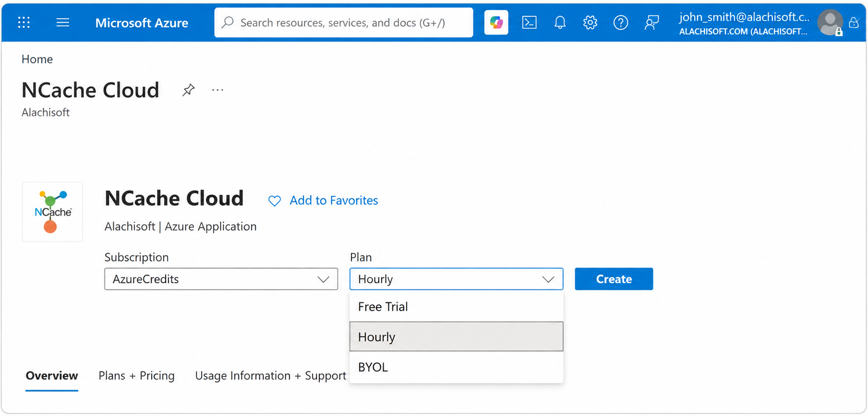This screenshot has height=416, width=868.
Task: Collapse the Plan dropdown showing Hourly
Action: tap(456, 279)
